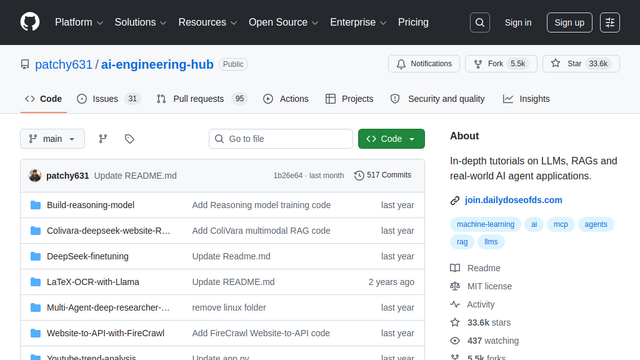The width and height of the screenshot is (640, 360).
Task: Fork the repository with Fork button
Action: pyautogui.click(x=501, y=64)
